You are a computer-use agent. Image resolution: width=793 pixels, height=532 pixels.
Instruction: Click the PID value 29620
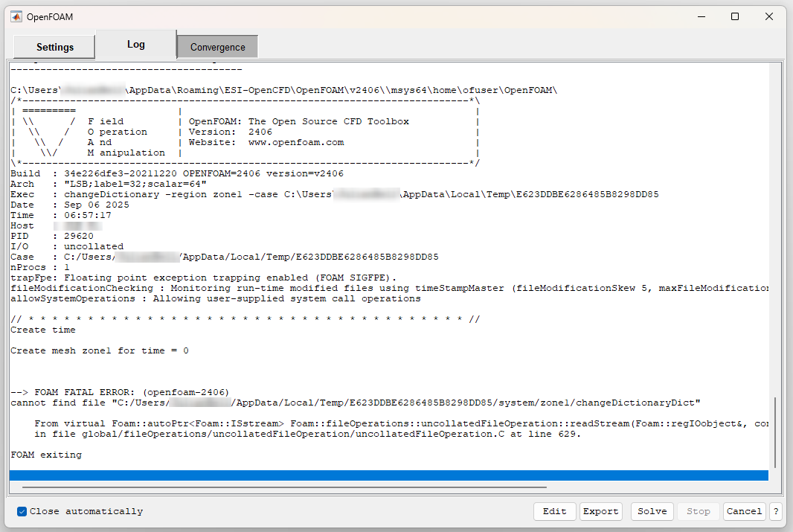click(79, 236)
